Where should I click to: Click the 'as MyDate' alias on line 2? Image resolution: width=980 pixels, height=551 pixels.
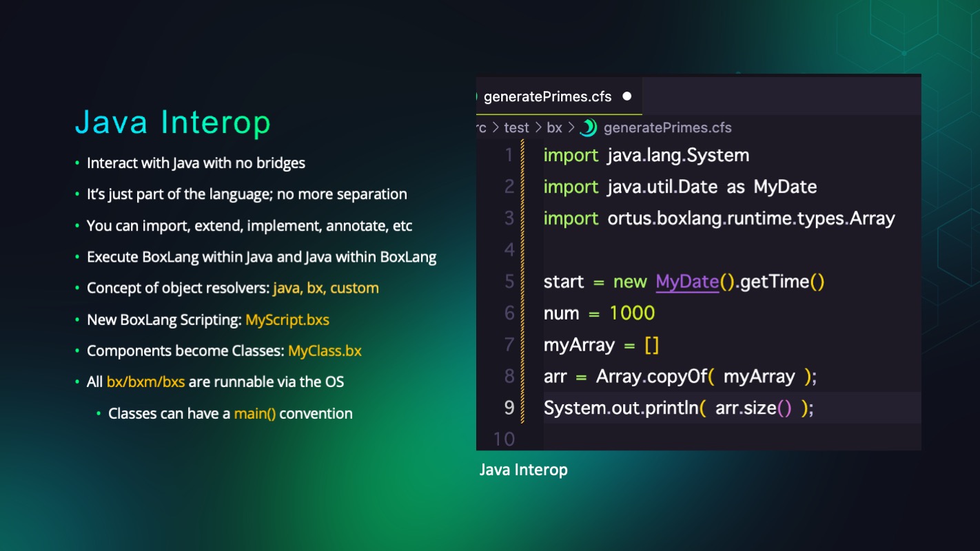(772, 187)
